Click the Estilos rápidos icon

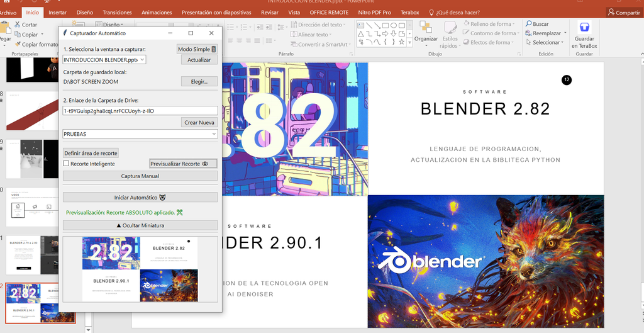[450, 28]
